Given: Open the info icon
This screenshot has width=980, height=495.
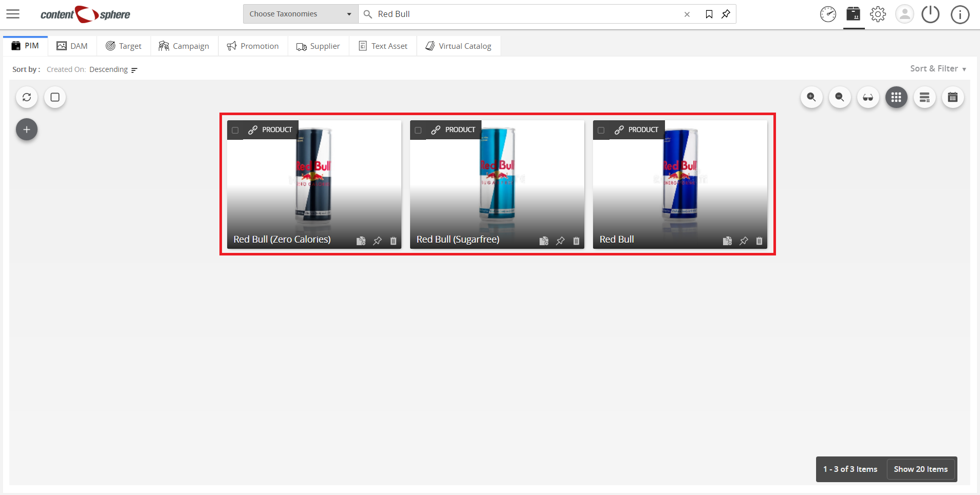Looking at the screenshot, I should pyautogui.click(x=959, y=14).
